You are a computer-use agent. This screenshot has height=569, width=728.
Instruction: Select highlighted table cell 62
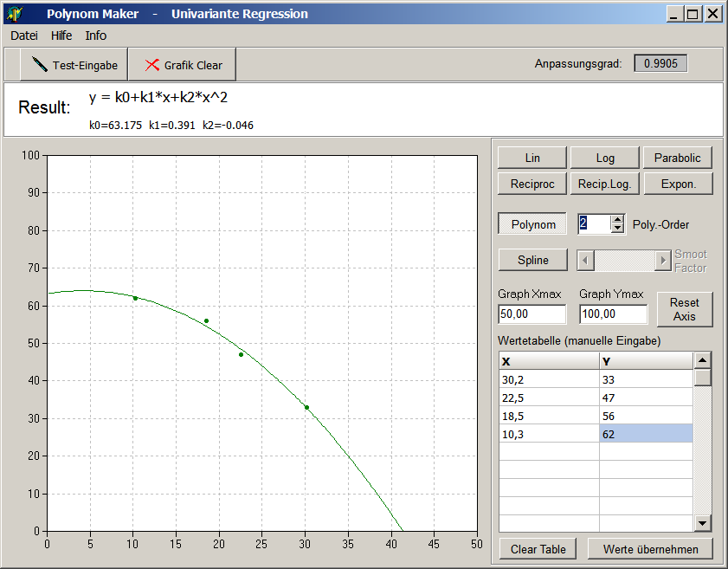(646, 433)
